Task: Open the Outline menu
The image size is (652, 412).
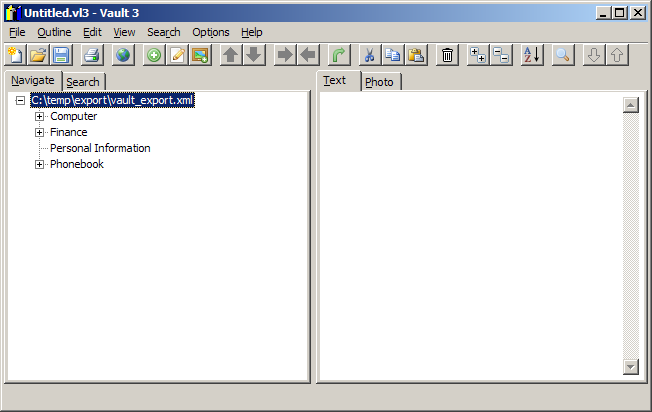Action: 54,32
